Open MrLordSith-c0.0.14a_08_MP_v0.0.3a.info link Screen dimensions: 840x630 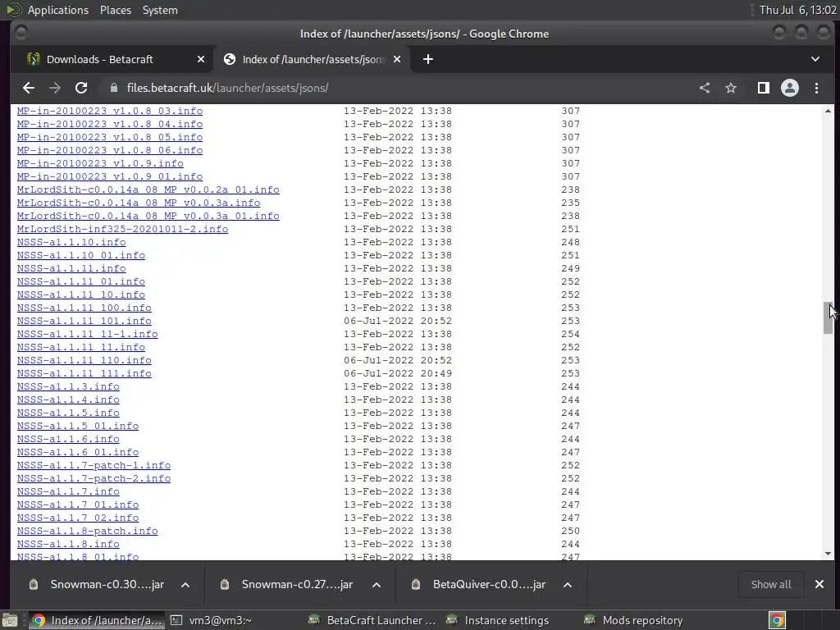click(x=139, y=203)
